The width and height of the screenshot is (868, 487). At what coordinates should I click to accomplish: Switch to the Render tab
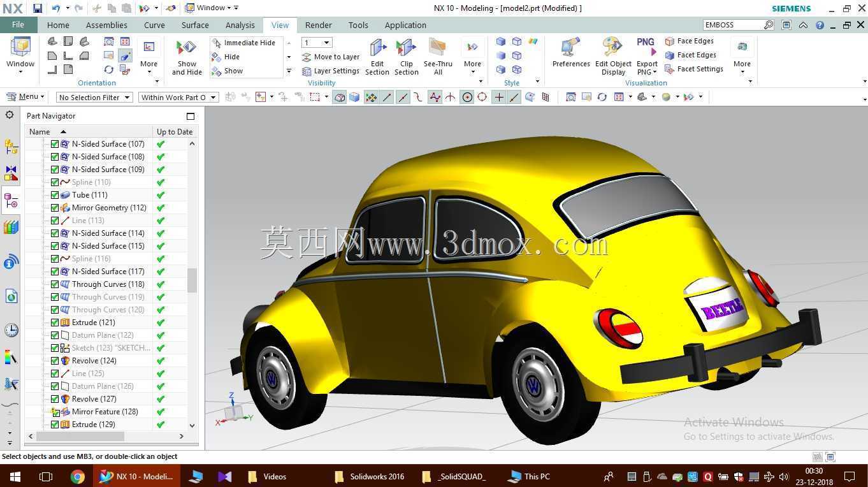pyautogui.click(x=319, y=25)
